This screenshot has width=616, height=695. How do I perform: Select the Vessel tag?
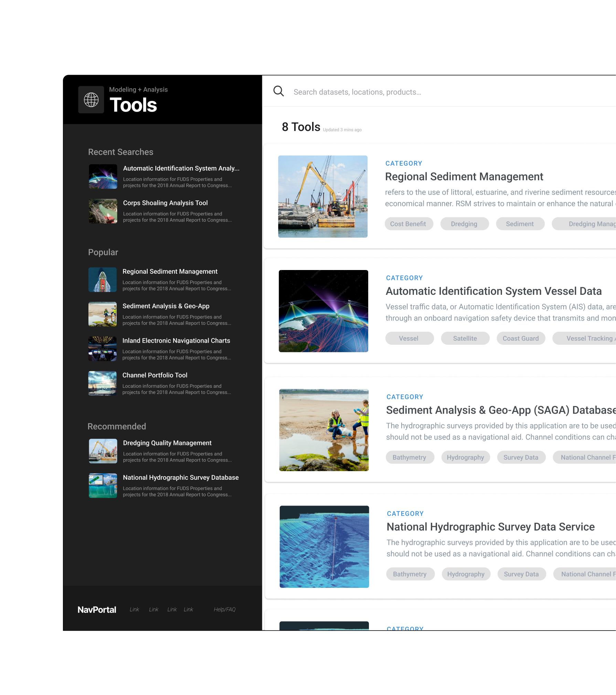(409, 338)
